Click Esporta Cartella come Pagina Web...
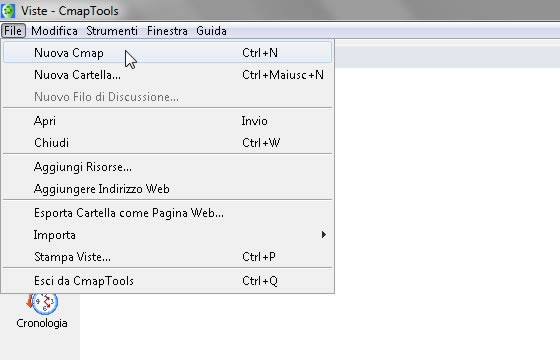The image size is (560, 360). 168,213
